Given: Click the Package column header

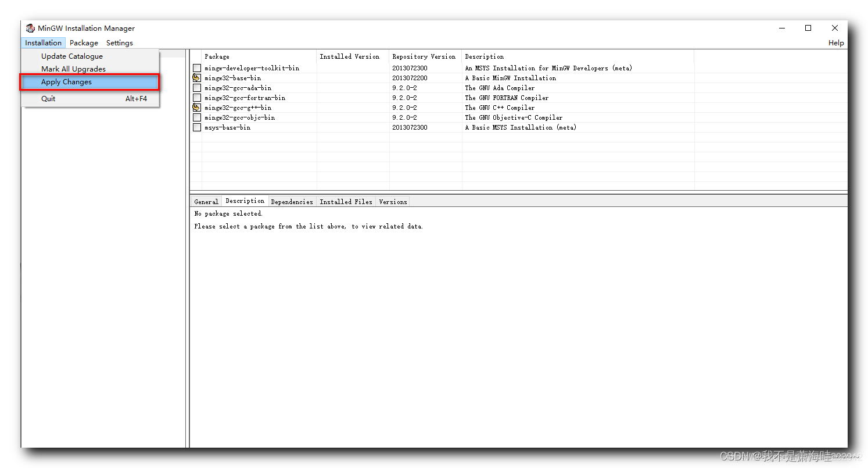Looking at the screenshot, I should tap(217, 56).
